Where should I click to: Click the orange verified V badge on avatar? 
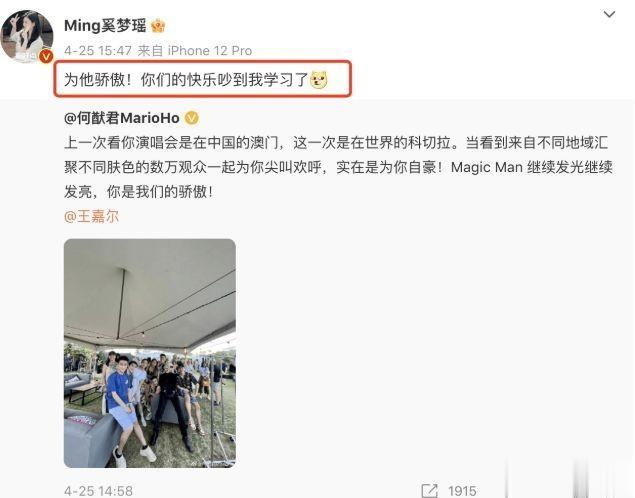tap(46, 56)
